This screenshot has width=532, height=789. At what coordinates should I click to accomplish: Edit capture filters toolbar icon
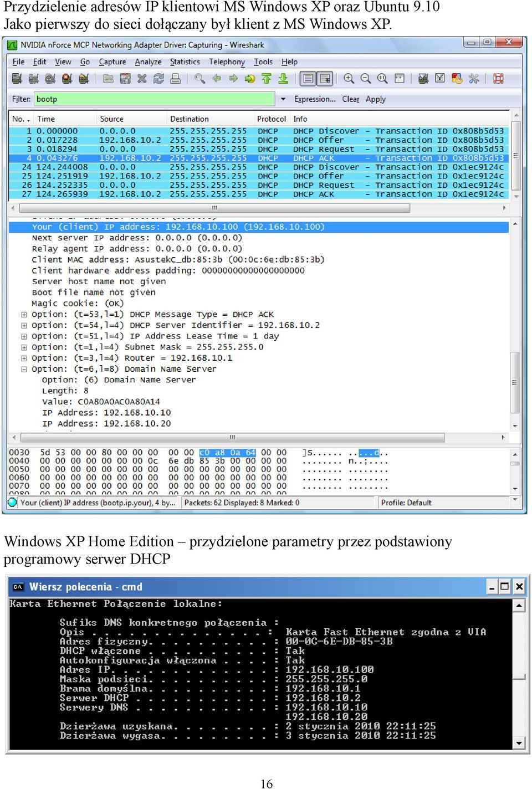pos(423,79)
